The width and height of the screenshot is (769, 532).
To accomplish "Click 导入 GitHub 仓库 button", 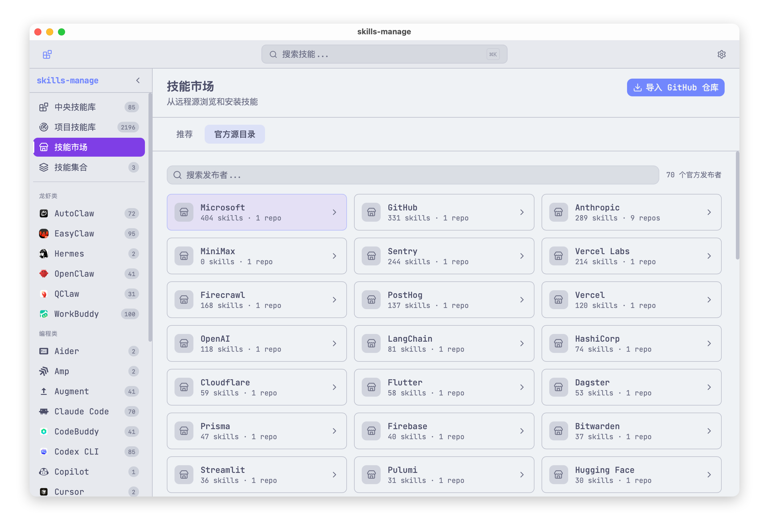I will click(x=675, y=87).
